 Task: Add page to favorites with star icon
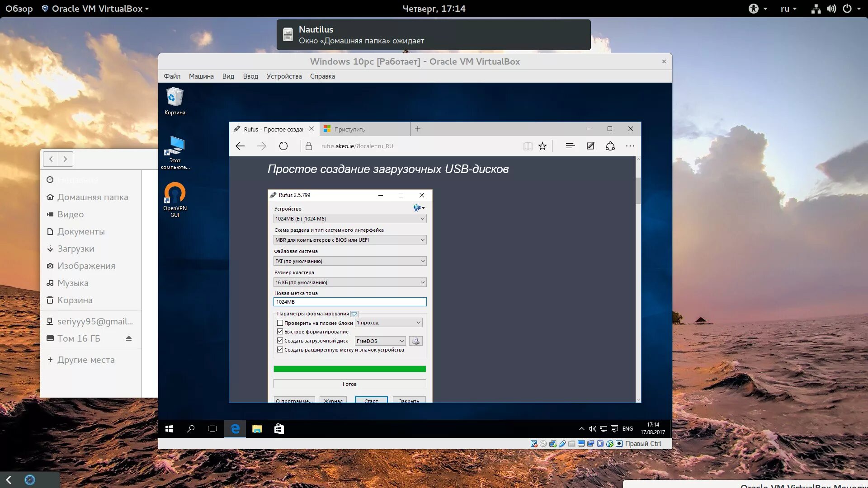542,146
